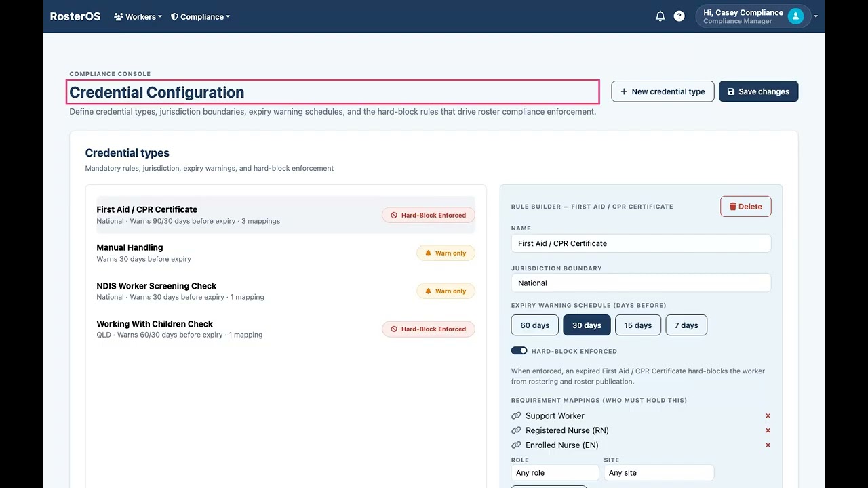Click the Casey Compliance profile name
The height and width of the screenshot is (488, 868).
pyautogui.click(x=743, y=12)
